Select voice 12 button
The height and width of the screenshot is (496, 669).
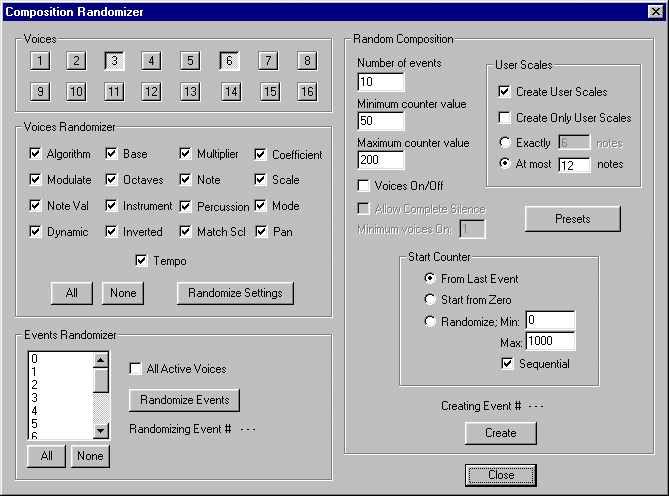tap(150, 92)
